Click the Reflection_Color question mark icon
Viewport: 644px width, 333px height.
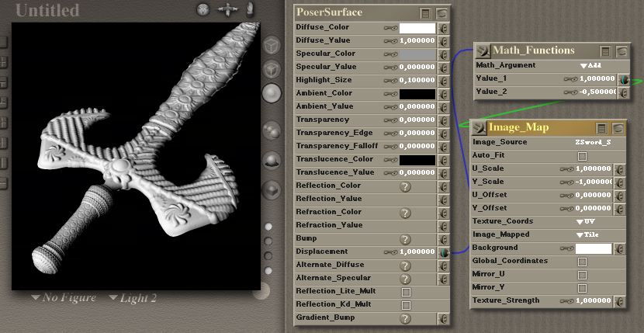405,186
